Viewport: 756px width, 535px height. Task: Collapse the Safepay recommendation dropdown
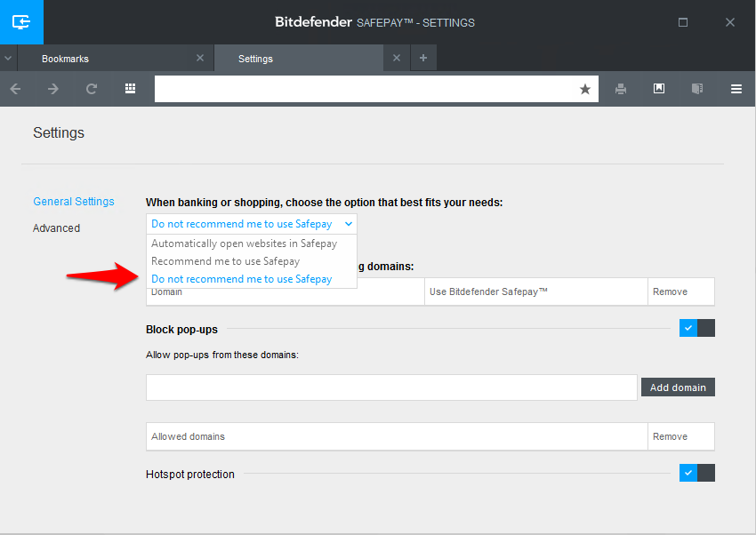252,224
